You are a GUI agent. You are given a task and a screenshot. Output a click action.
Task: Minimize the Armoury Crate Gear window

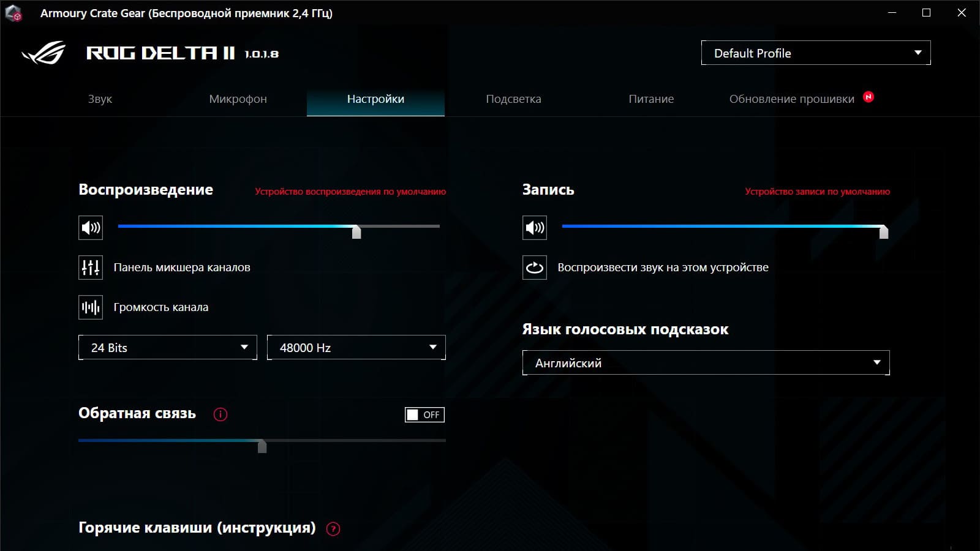tap(892, 13)
